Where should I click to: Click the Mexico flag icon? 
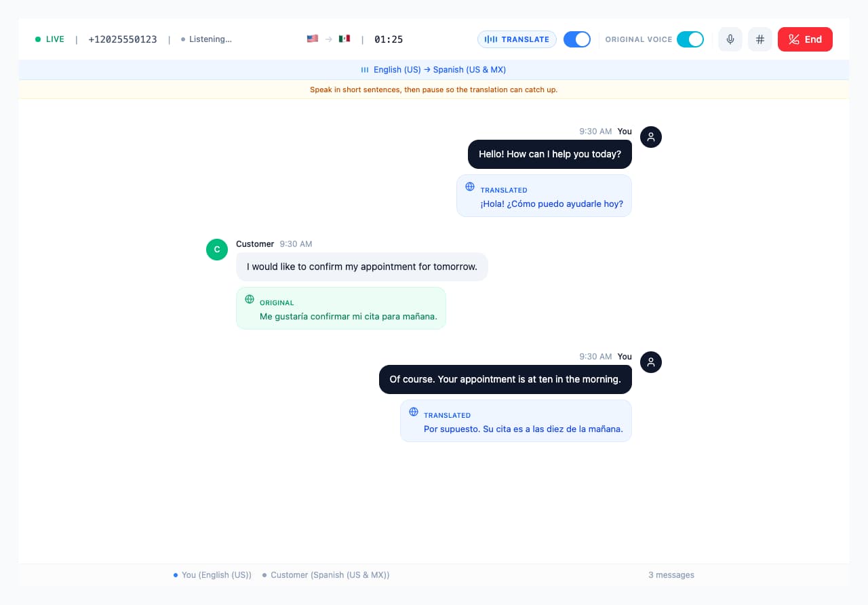tap(344, 39)
